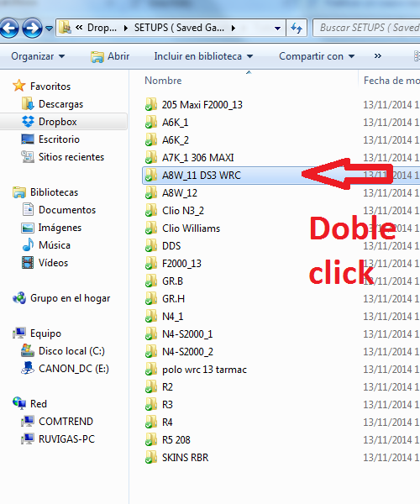
Task: Click the Drop... breadcrumb segment
Action: pyautogui.click(x=102, y=28)
